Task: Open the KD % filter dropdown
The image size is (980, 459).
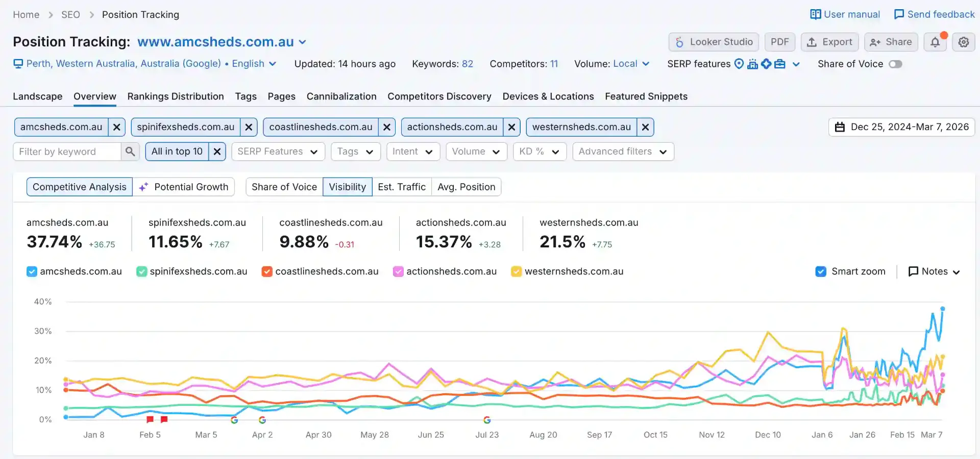Action: (540, 151)
